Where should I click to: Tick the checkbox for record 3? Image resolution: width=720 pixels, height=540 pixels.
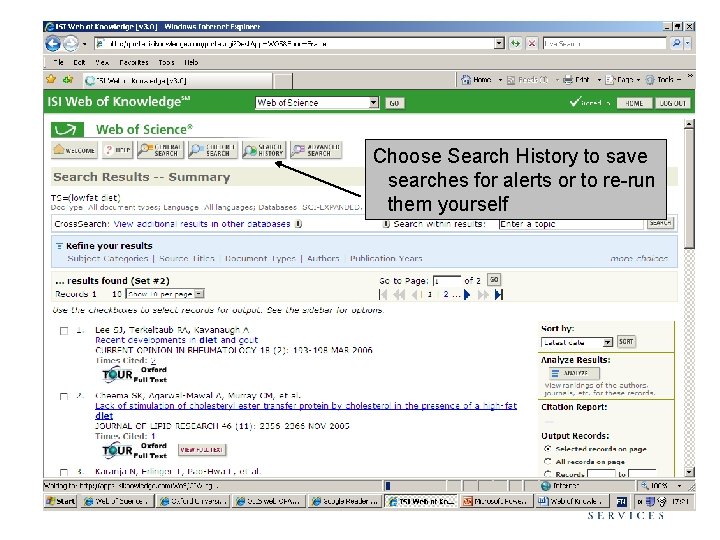(x=64, y=472)
